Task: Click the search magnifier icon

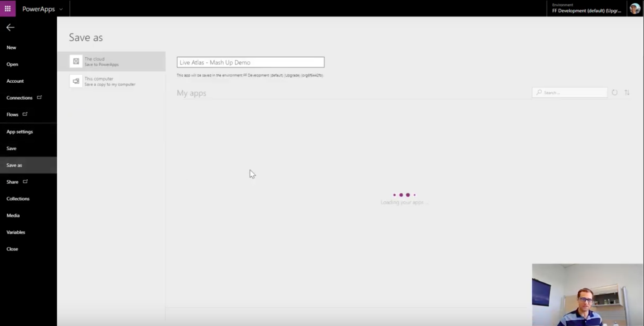Action: (539, 93)
